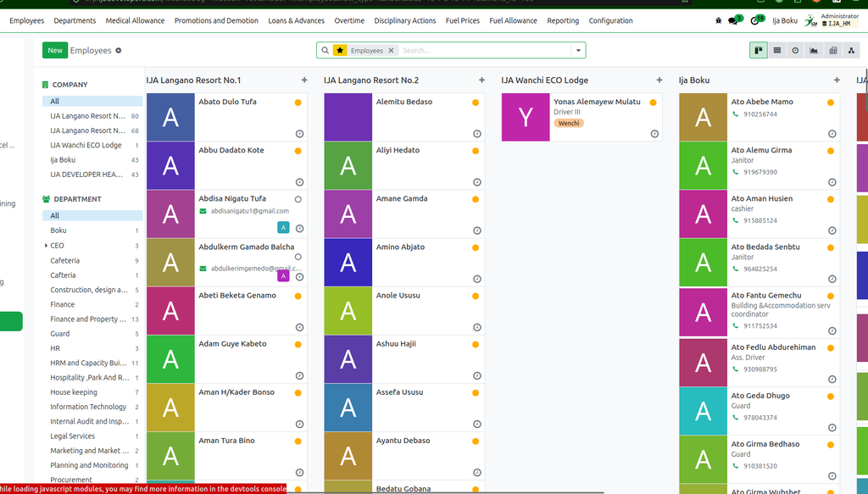Viewport: 868px width, 494px height.
Task: Switch to the List view
Action: point(777,50)
